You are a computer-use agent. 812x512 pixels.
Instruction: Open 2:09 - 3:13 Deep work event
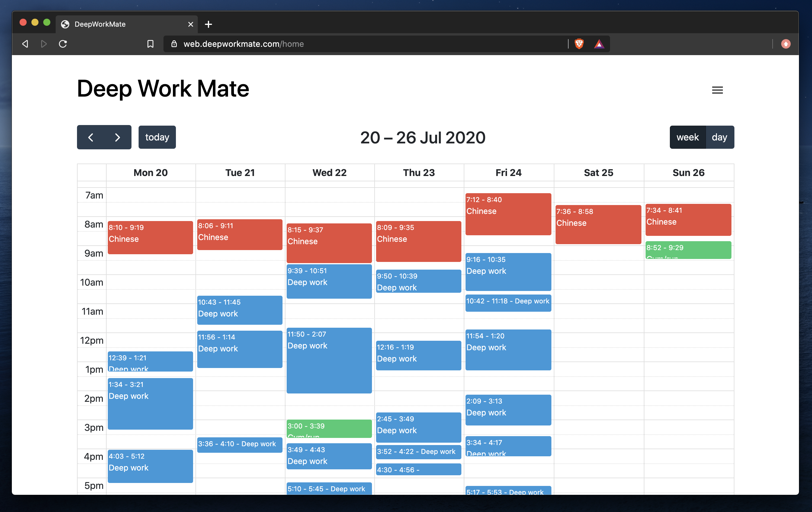coord(508,410)
